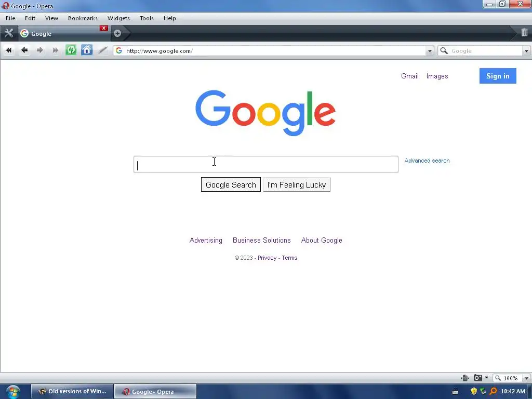Image resolution: width=532 pixels, height=399 pixels.
Task: Close the Google tab with red X
Action: pos(104,28)
